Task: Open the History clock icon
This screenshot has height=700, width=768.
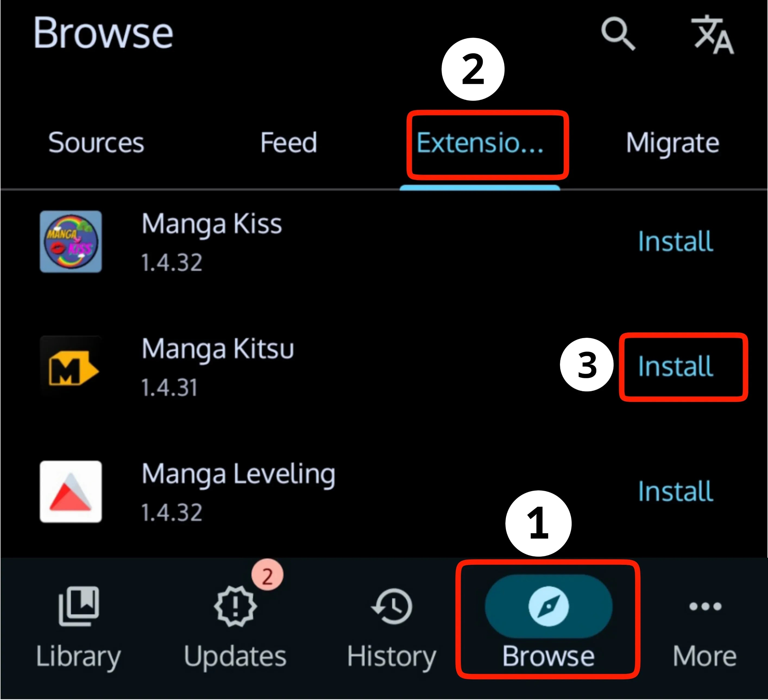Action: point(392,606)
